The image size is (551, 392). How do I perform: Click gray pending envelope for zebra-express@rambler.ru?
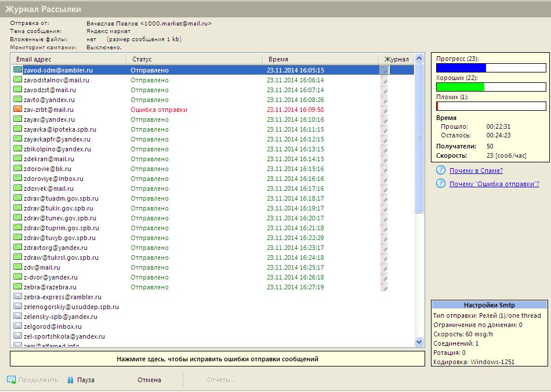17,296
